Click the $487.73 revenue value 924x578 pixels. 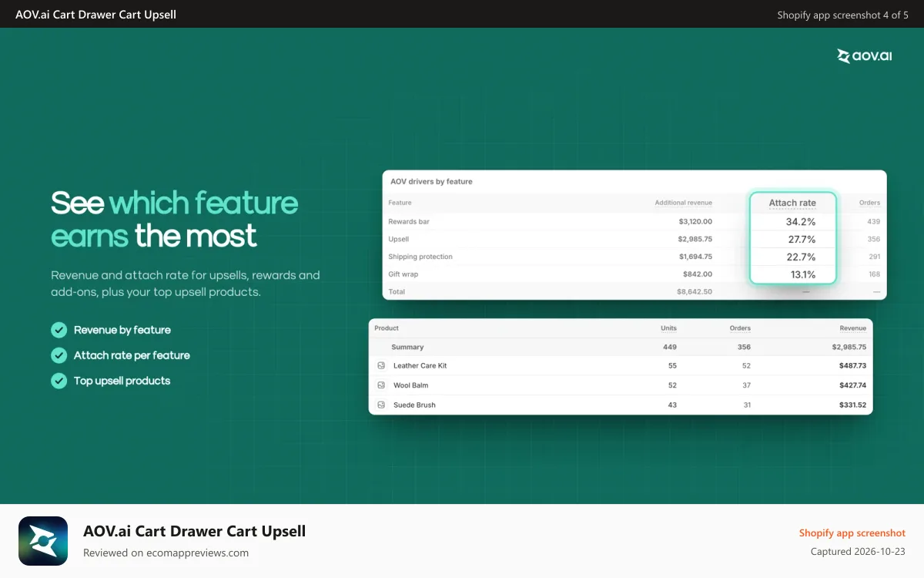[852, 365]
